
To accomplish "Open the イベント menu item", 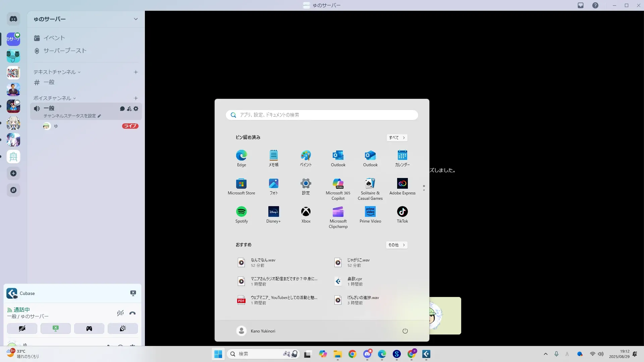I will [54, 38].
